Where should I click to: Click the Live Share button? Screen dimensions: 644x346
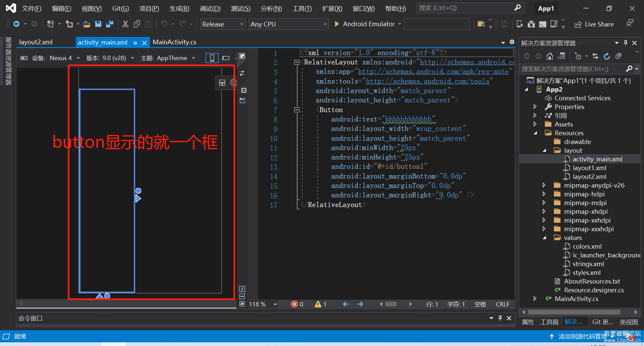[594, 24]
